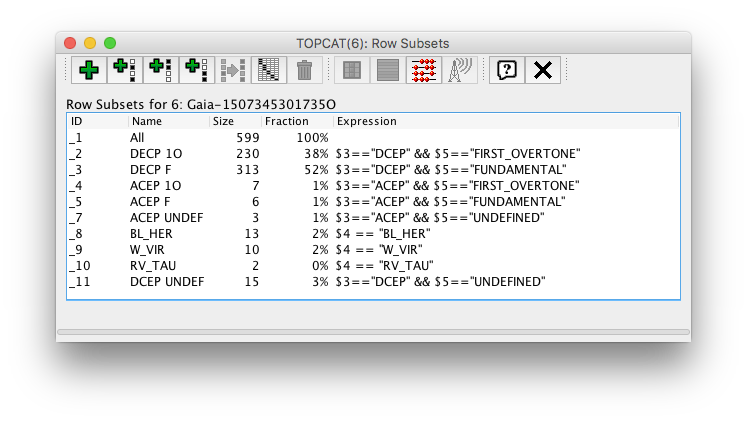The width and height of the screenshot is (747, 422).
Task: Select the DECP F subset name
Action: pyautogui.click(x=150, y=170)
